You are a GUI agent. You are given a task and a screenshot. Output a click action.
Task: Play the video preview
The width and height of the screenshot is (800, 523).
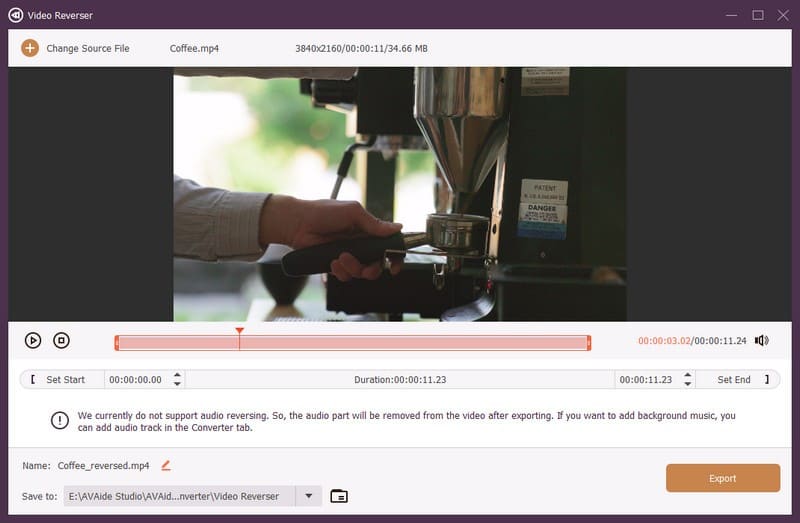pyautogui.click(x=33, y=340)
